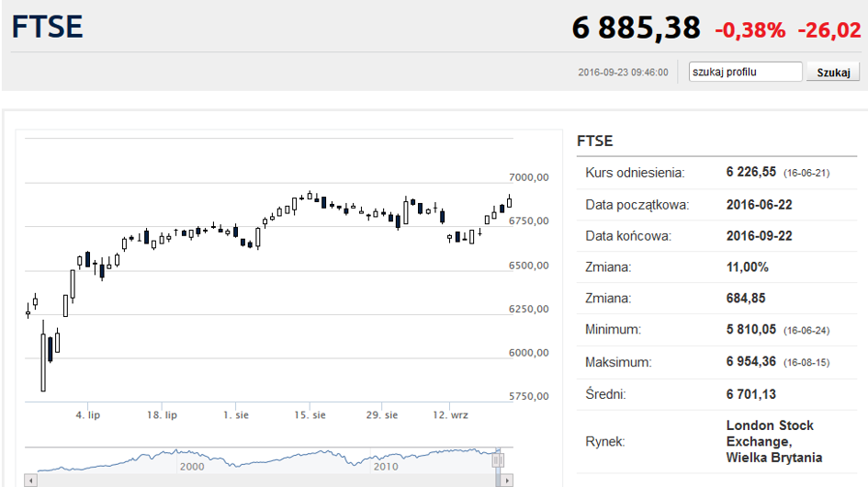Click the 7000,00 y-axis label
The image size is (868, 487).
pos(529,177)
